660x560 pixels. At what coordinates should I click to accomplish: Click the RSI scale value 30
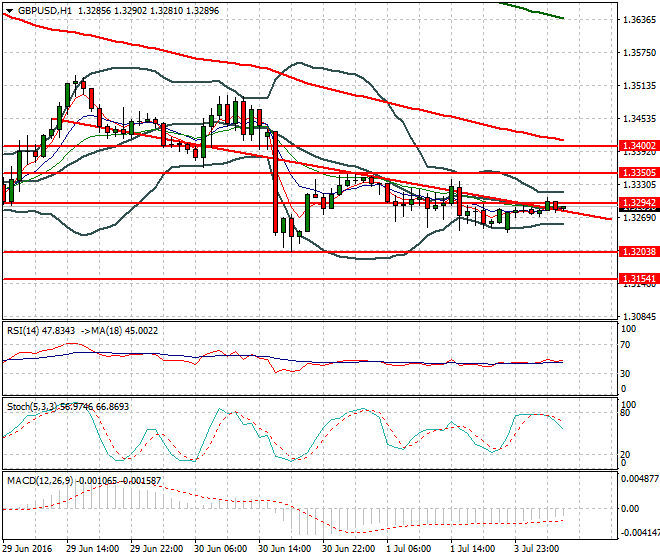tap(625, 374)
